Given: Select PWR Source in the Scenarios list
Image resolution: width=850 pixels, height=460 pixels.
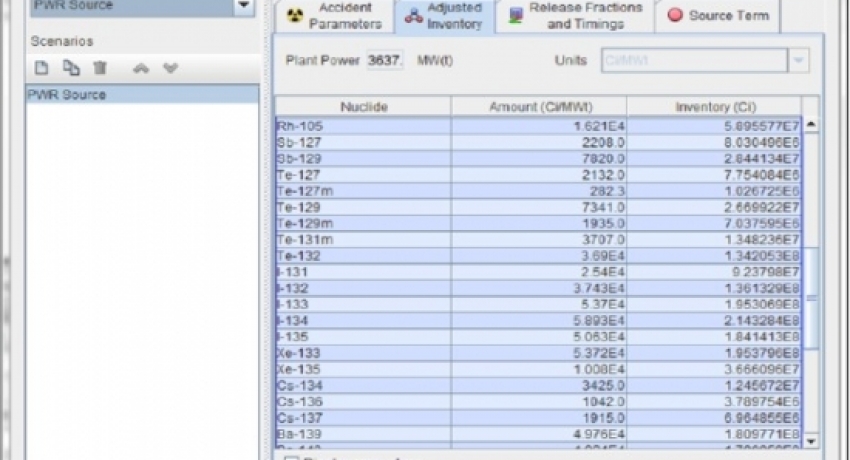Looking at the screenshot, I should point(143,94).
